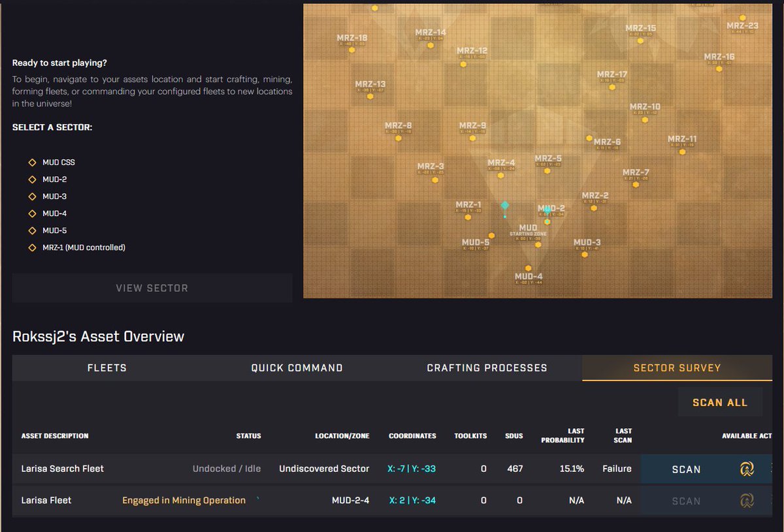
Task: Click the Failure last scan result
Action: pos(617,469)
